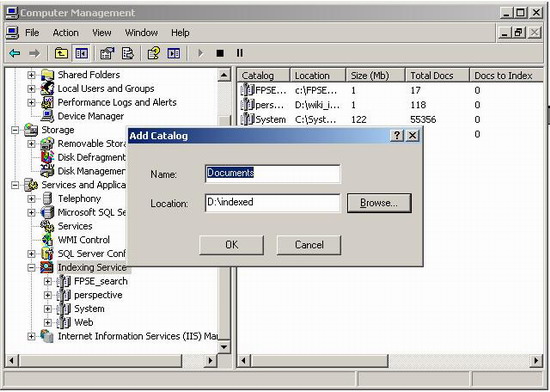This screenshot has height=392, width=550.
Task: Expand the Local Users and Groups node
Action: point(31,89)
